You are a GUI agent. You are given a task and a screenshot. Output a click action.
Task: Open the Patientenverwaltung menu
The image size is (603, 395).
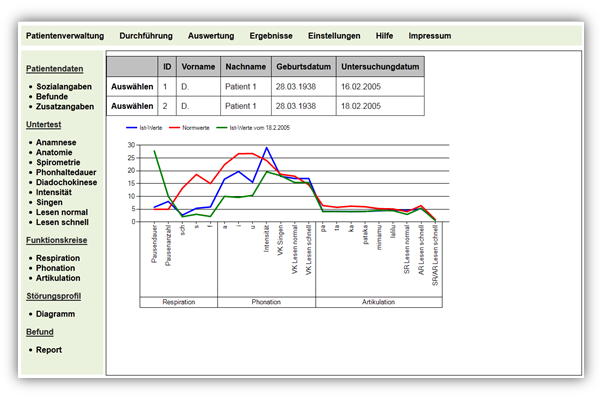(x=65, y=36)
